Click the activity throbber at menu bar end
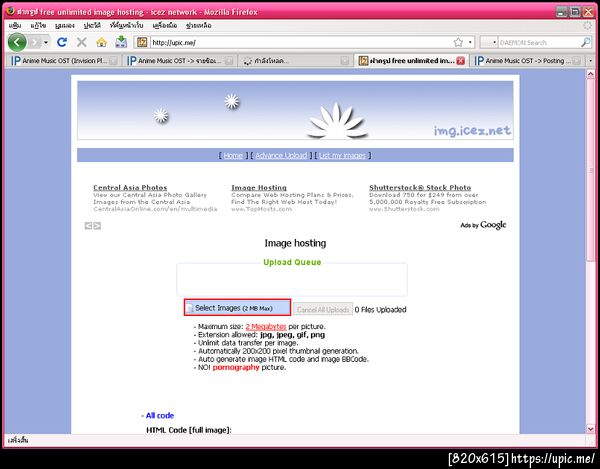 (587, 26)
